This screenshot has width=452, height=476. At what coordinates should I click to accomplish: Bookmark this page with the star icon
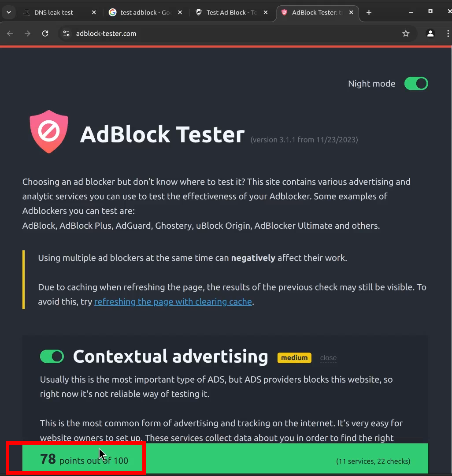406,33
